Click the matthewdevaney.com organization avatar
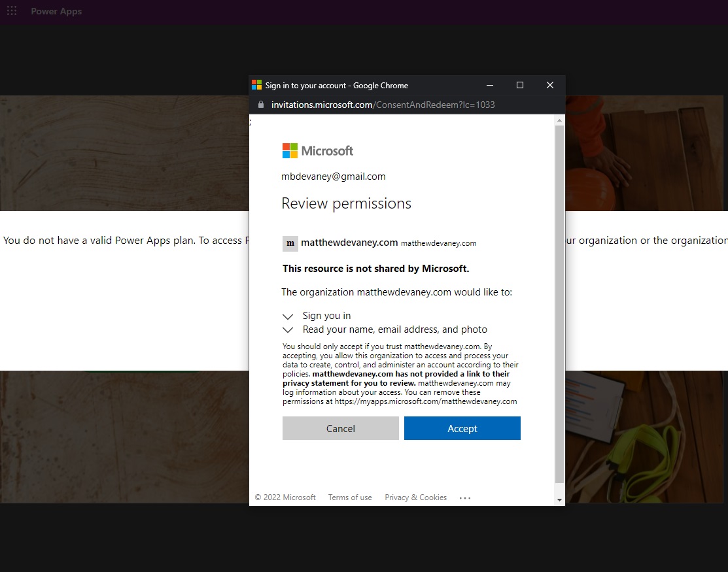 290,243
